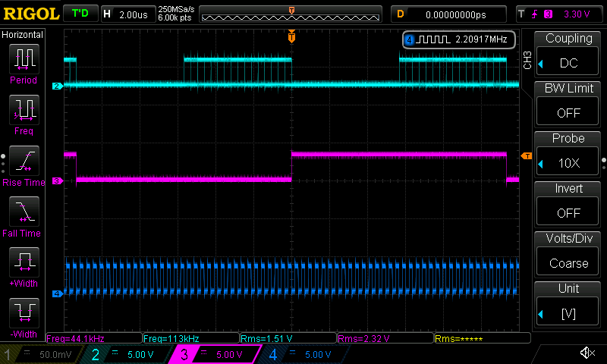Screen dimensions: 607x364
Task: Select the +Width measurement icon
Action: tap(24, 262)
